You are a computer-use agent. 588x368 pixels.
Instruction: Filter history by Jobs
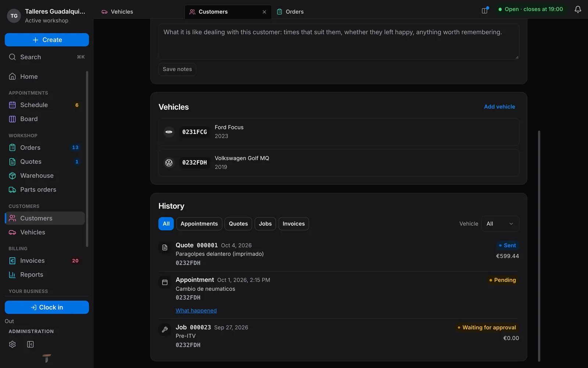[x=265, y=224]
